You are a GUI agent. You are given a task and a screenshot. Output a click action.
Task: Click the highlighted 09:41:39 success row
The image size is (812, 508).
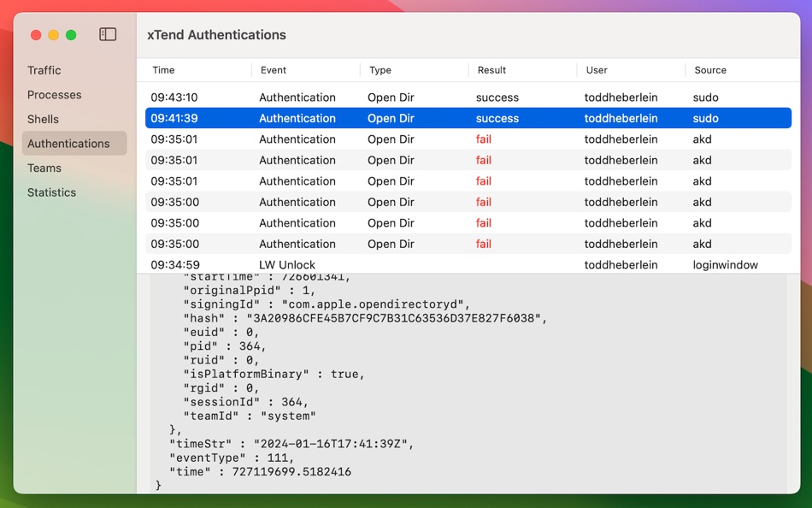point(385,118)
